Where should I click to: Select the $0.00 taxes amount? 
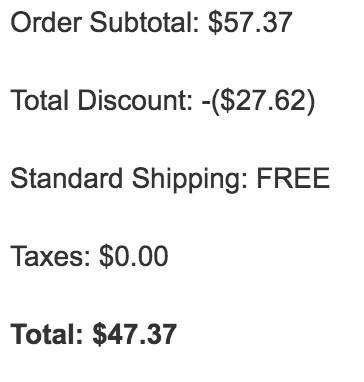point(134,256)
